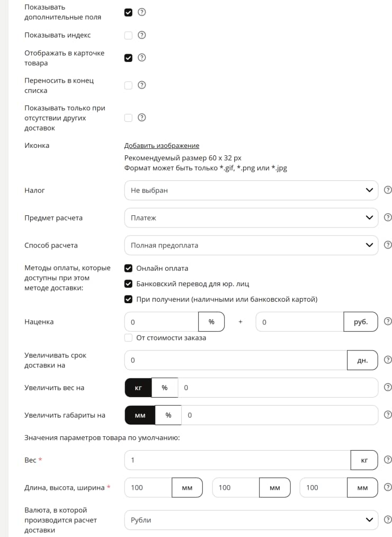
Task: Click help icon beside Наценка fields
Action: (x=388, y=321)
